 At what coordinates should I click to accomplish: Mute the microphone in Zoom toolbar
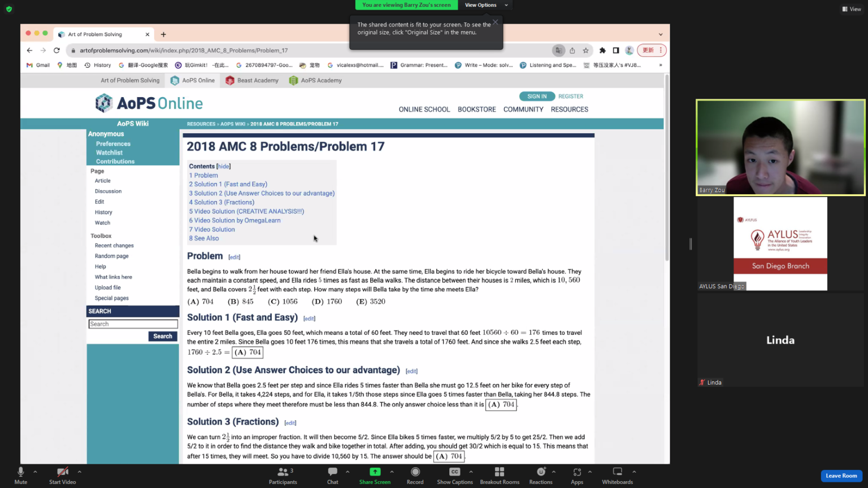[21, 476]
